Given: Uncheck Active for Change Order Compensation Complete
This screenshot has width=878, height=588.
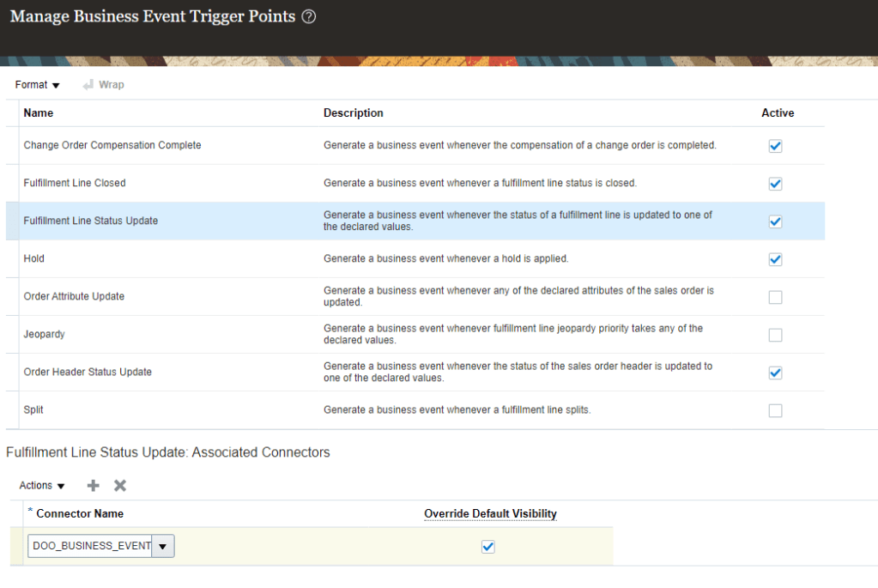Looking at the screenshot, I should 776,146.
